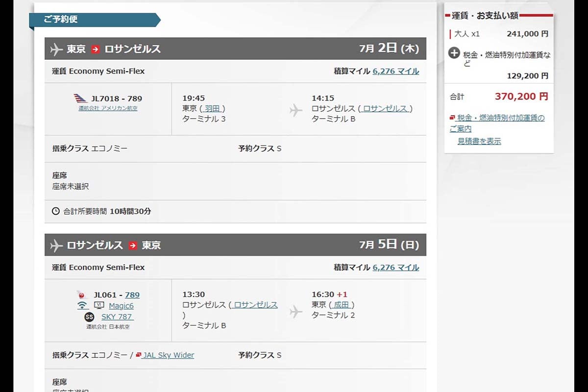This screenshot has height=392, width=588.
Task: Click American Airlines logo by JL7018
Action: (x=80, y=98)
